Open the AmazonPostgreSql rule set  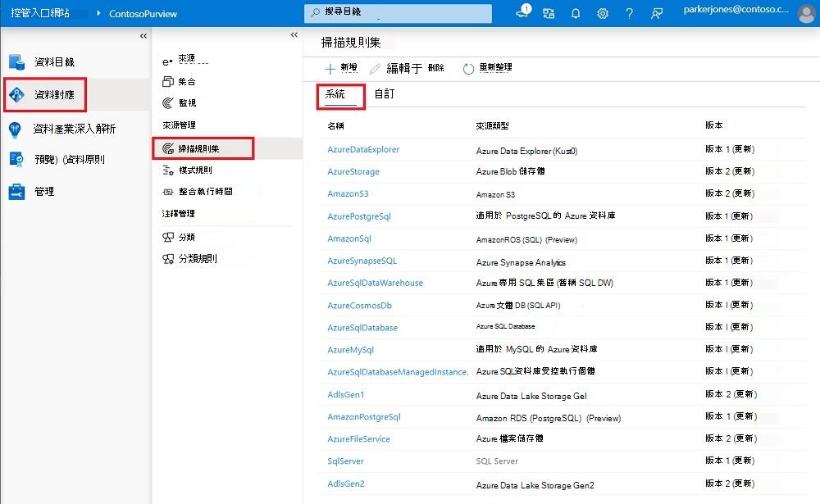pos(364,416)
